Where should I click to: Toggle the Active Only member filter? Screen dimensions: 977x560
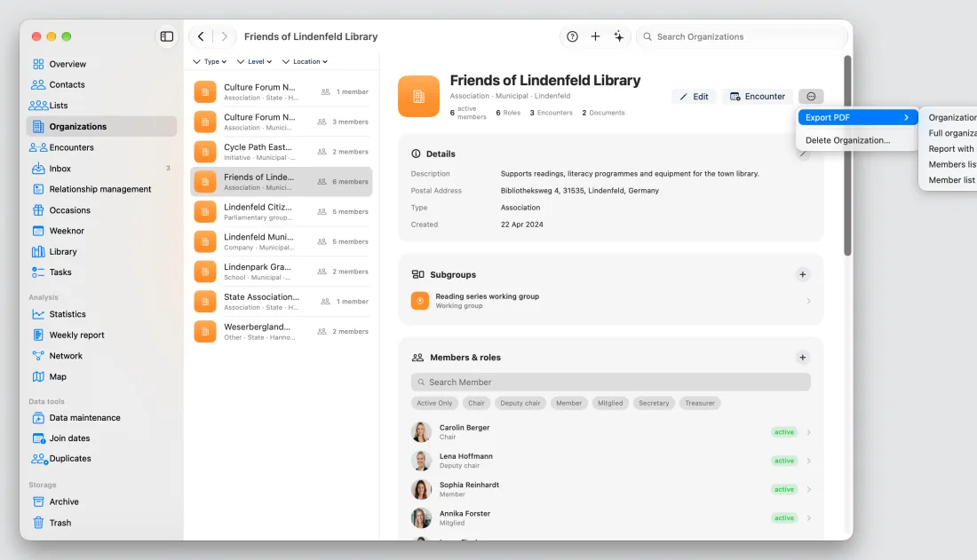pyautogui.click(x=434, y=403)
